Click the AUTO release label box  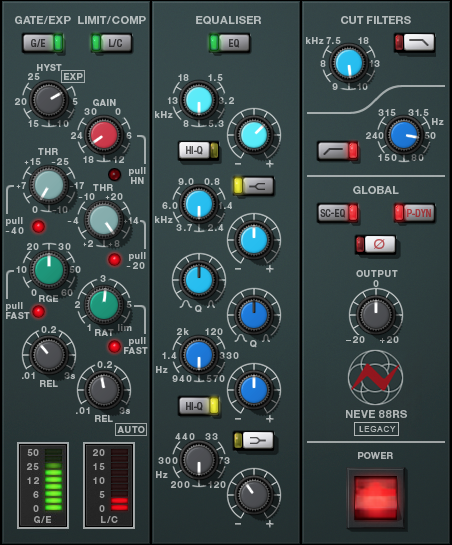[131, 430]
